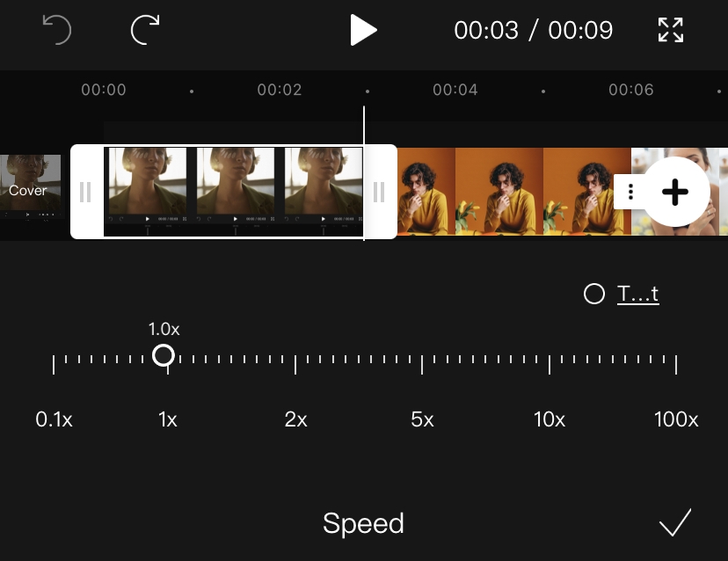
Task: Open fullscreen preview mode
Action: point(671,30)
